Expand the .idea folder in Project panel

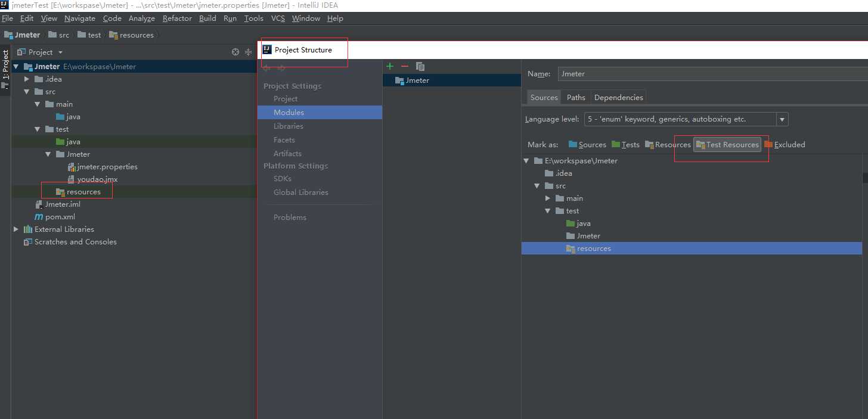coord(27,79)
